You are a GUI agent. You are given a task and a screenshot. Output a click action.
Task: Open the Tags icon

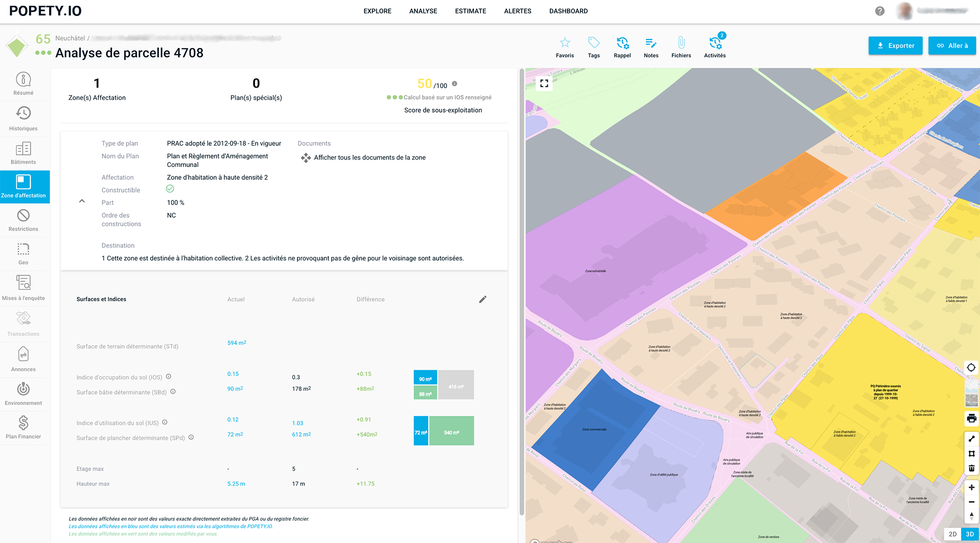click(593, 43)
